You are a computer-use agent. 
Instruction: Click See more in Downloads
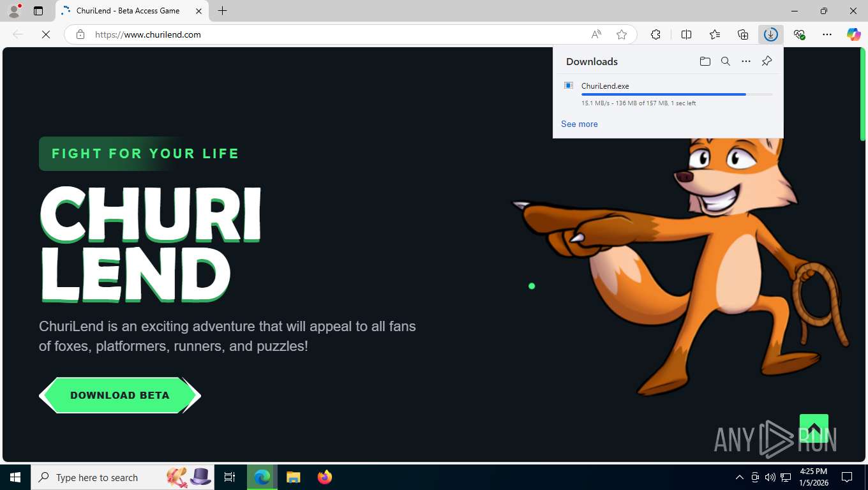click(580, 124)
